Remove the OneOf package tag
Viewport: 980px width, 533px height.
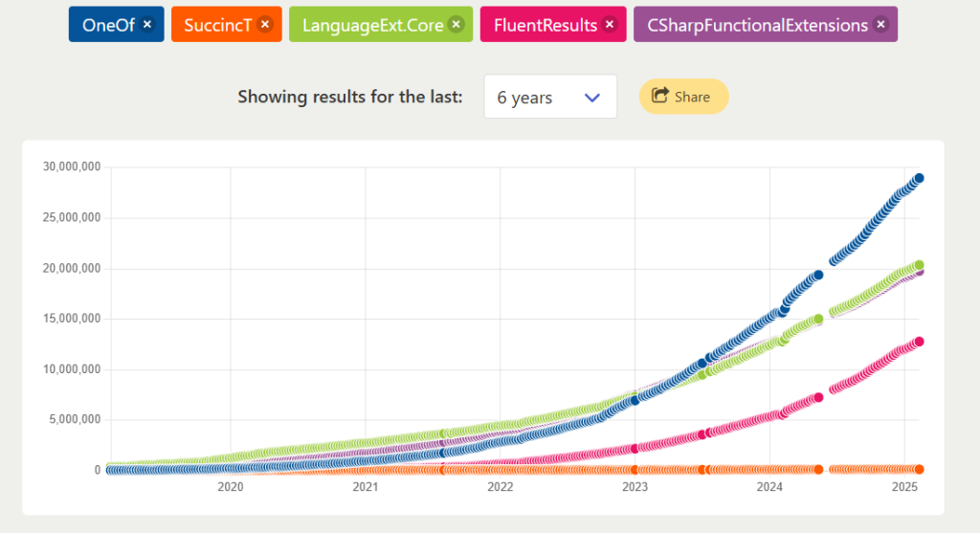point(146,24)
